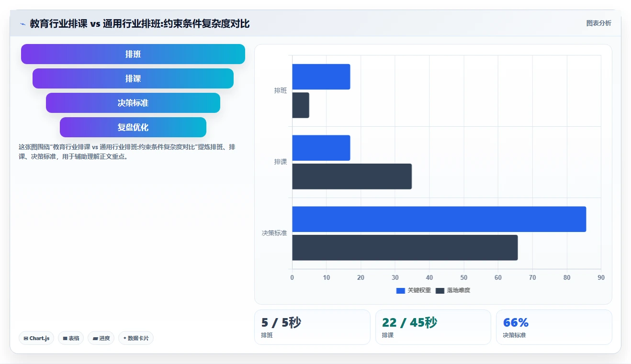Toggle the 落地难度 legend series

click(x=453, y=290)
